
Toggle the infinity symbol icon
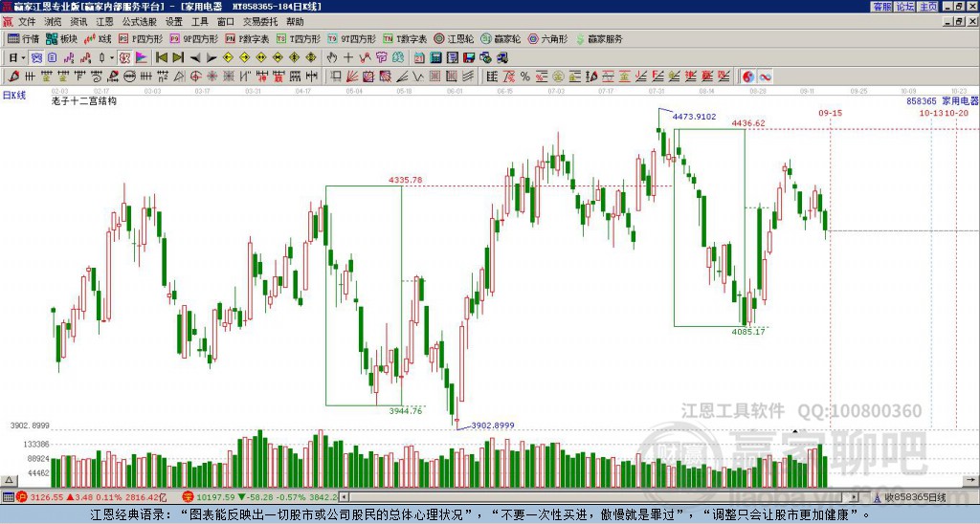[x=765, y=76]
